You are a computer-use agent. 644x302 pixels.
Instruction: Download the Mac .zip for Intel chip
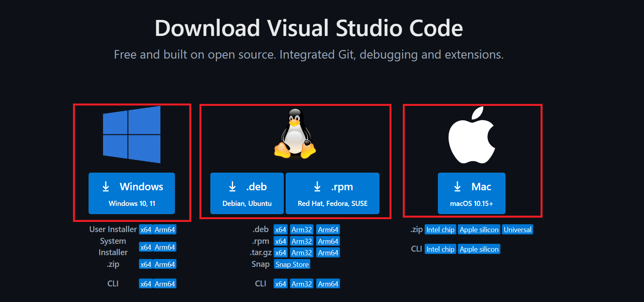coord(440,230)
